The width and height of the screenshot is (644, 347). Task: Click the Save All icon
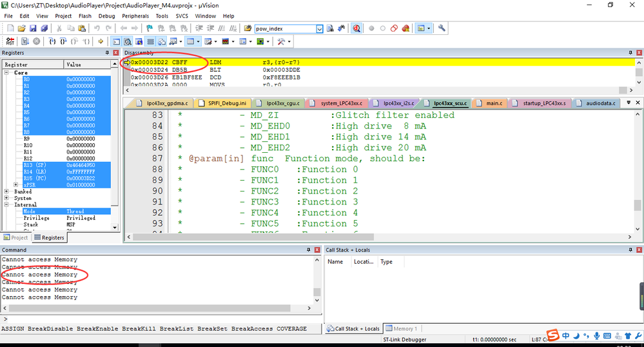point(44,28)
